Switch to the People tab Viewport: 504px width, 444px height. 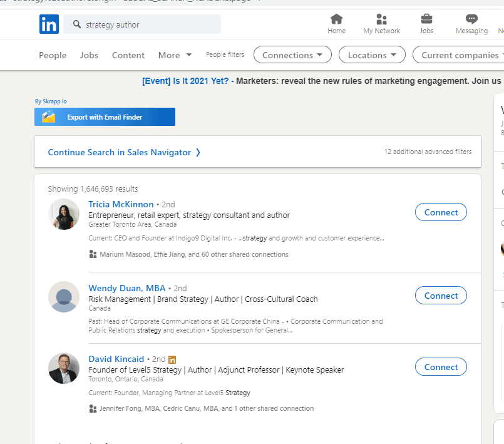53,55
